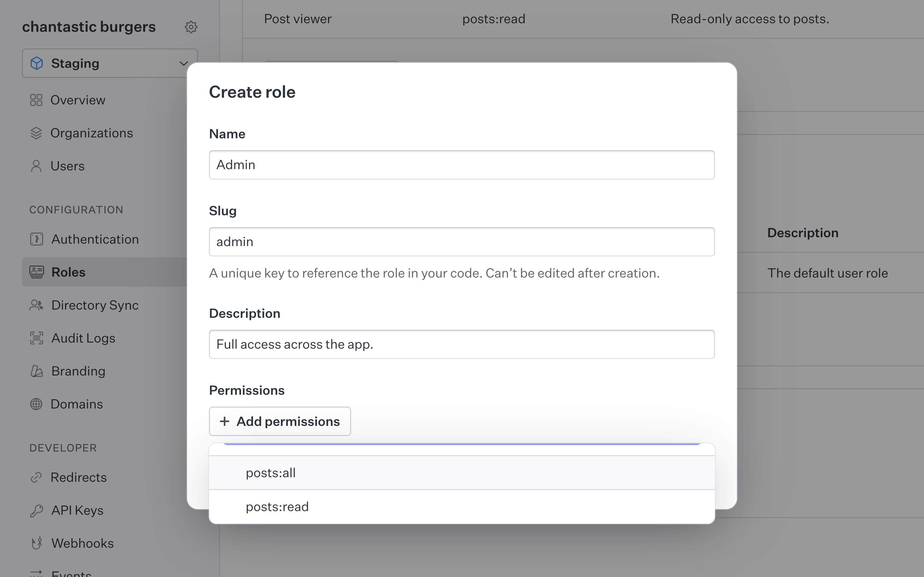Open the Organizations section icon
Image resolution: width=924 pixels, height=577 pixels.
click(36, 133)
